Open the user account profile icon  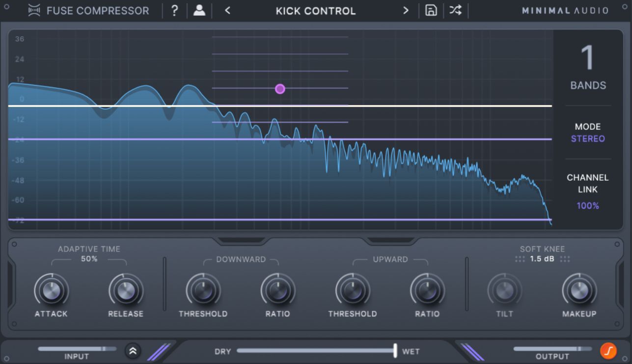(x=199, y=10)
